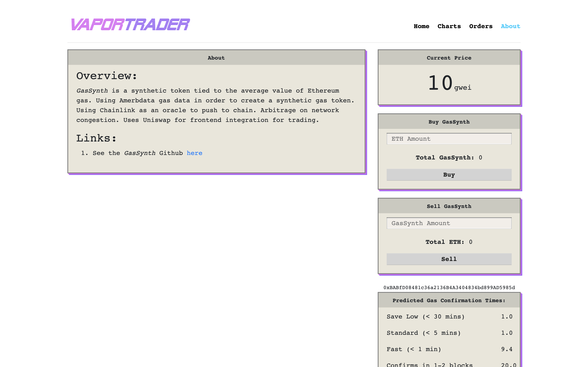Focus the GasSynth Amount input field

(x=449, y=223)
